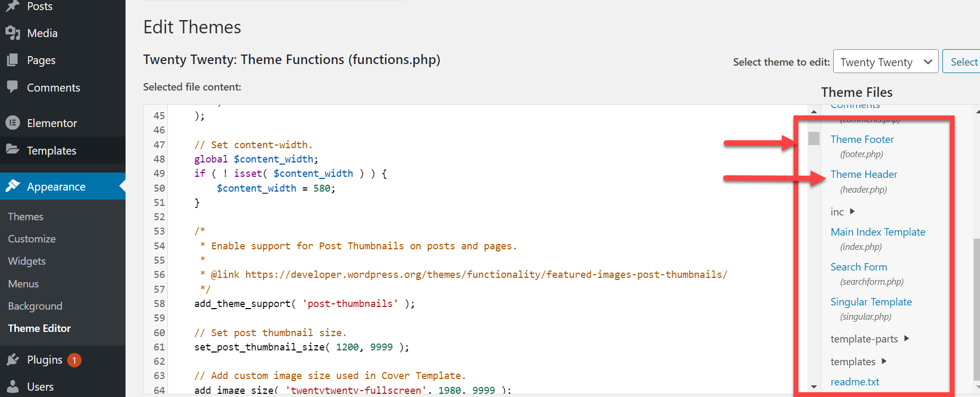Open Theme Footer file

click(x=862, y=139)
